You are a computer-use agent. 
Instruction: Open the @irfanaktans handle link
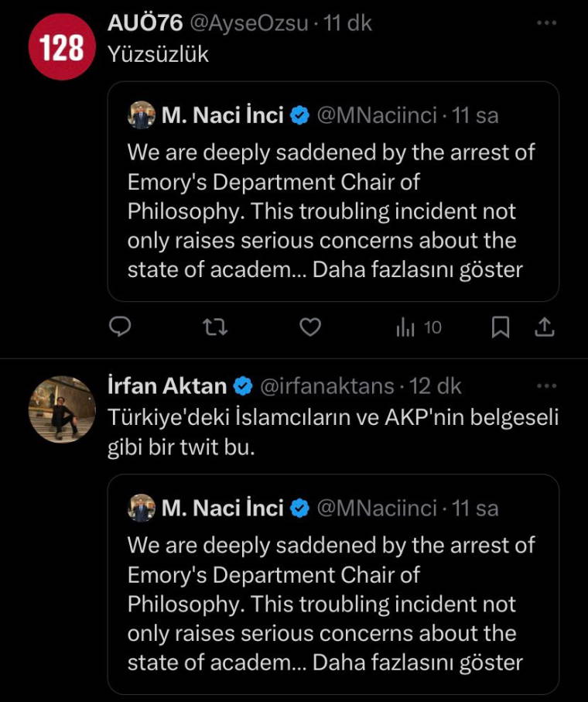[x=325, y=385]
